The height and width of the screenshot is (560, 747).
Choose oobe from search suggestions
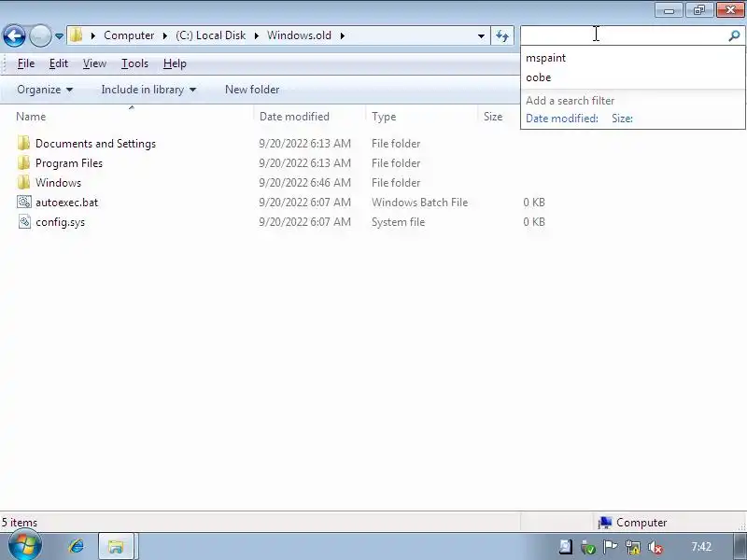pyautogui.click(x=539, y=77)
